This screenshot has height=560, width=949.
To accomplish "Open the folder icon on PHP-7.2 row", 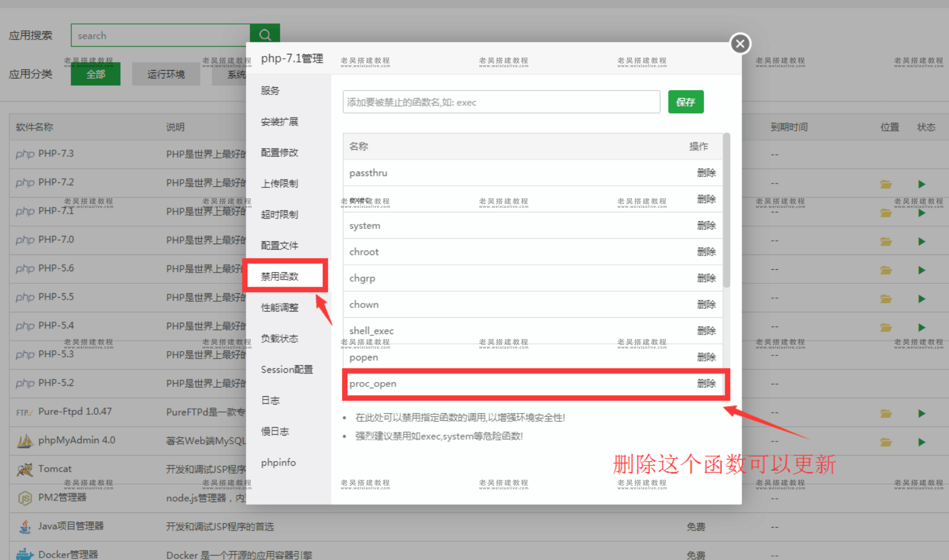I will (886, 184).
